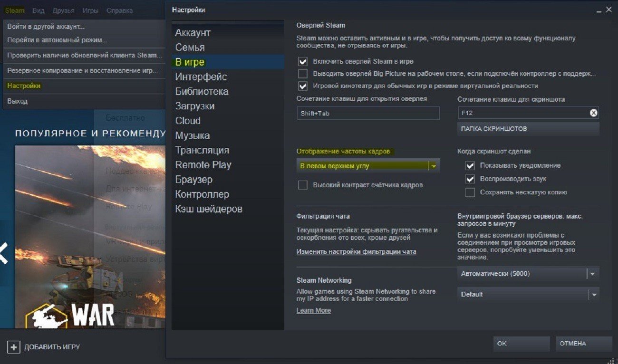Clear the F12 screenshot shortcut with X icon

click(593, 113)
